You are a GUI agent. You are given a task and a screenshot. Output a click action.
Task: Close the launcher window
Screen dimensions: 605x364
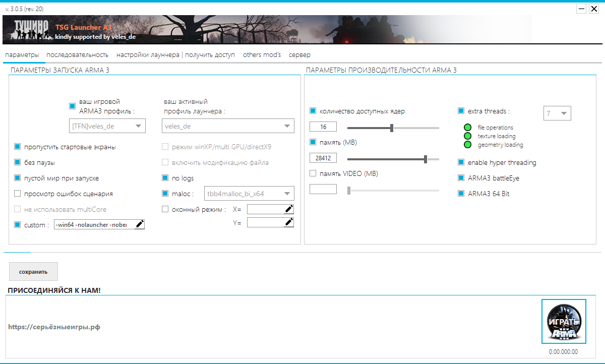[594, 9]
